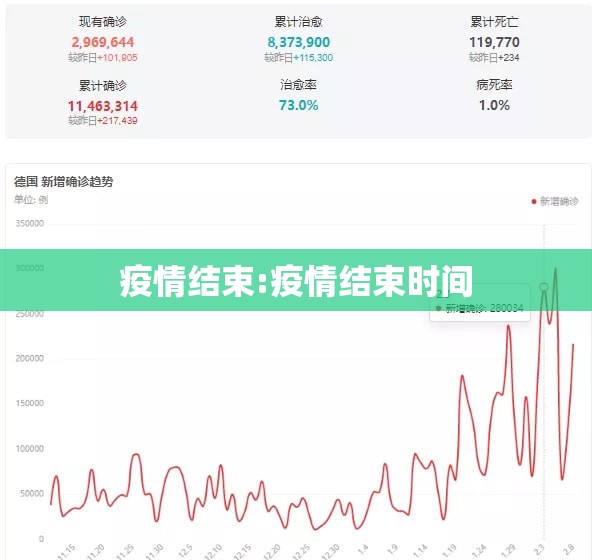The image size is (592, 560).
Task: Click the 现有确诊 value 2,969,644
Action: tap(103, 42)
